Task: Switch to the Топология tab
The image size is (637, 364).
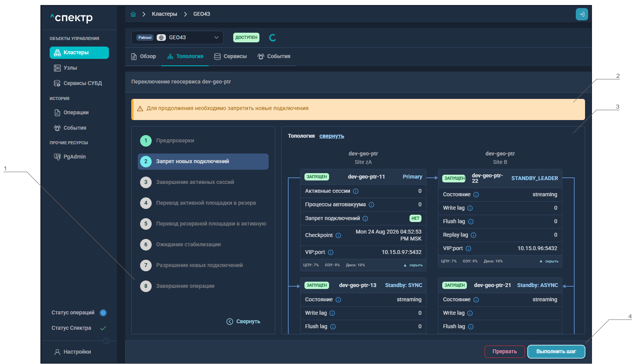Action: click(x=185, y=57)
